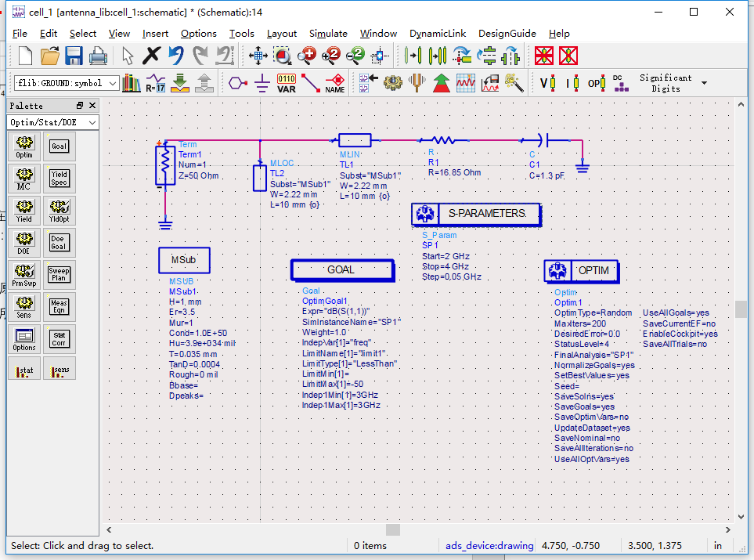Select the GOAL component block on schematic
The height and width of the screenshot is (560, 754).
341,269
